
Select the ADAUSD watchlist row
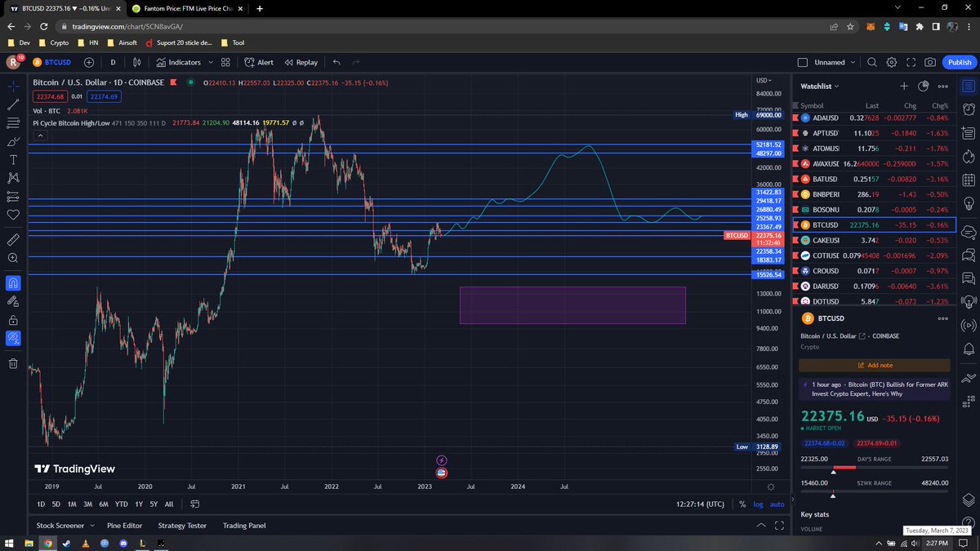874,118
